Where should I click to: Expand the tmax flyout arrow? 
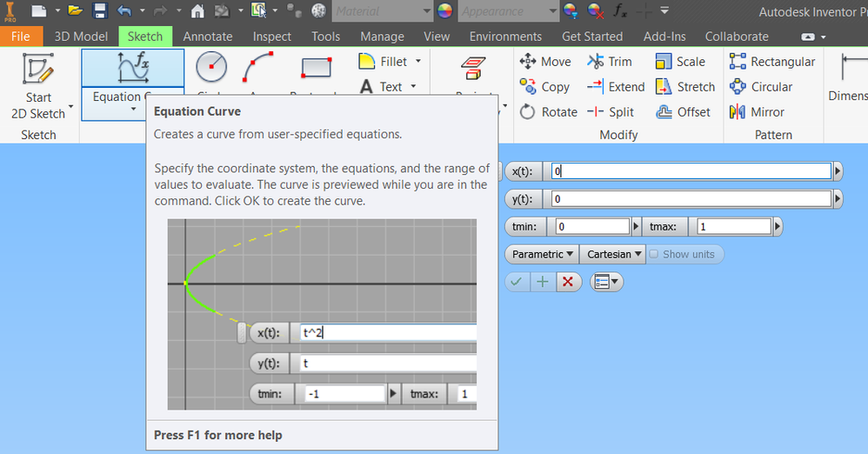click(x=778, y=226)
